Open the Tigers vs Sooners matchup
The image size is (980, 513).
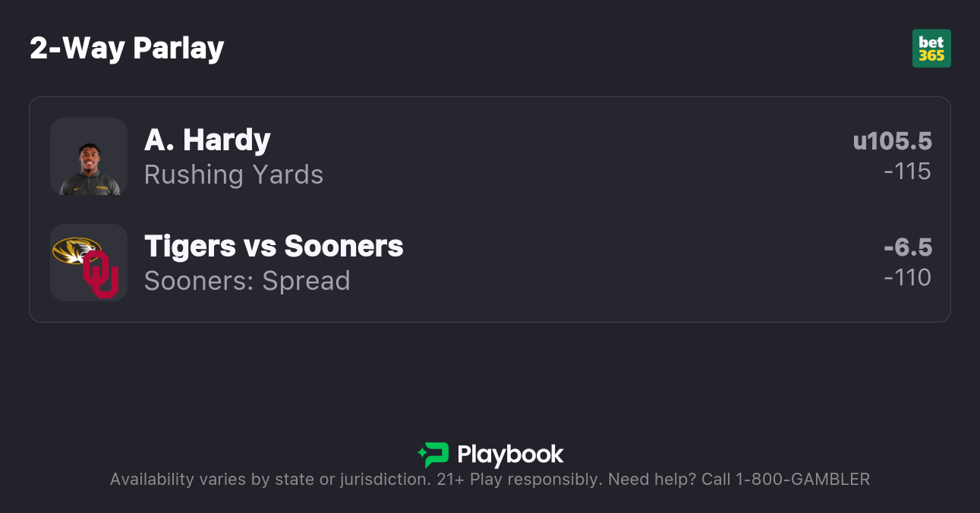pyautogui.click(x=273, y=246)
